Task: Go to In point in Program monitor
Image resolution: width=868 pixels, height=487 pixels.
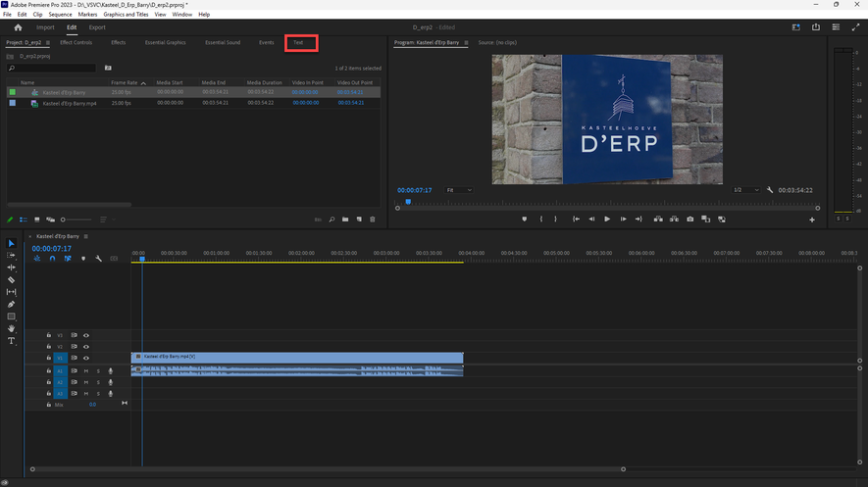Action: pyautogui.click(x=577, y=219)
